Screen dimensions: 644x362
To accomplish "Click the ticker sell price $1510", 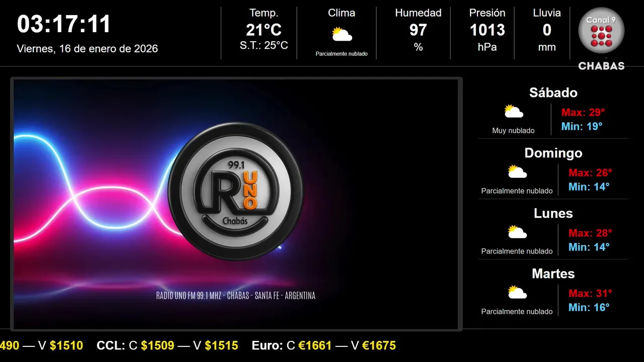I will click(66, 345).
